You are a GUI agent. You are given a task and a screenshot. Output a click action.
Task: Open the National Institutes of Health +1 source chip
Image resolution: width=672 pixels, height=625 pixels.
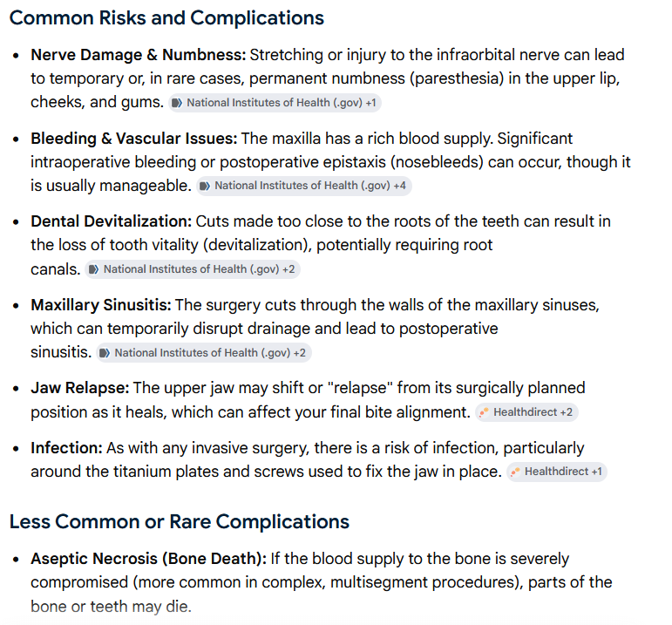point(275,103)
